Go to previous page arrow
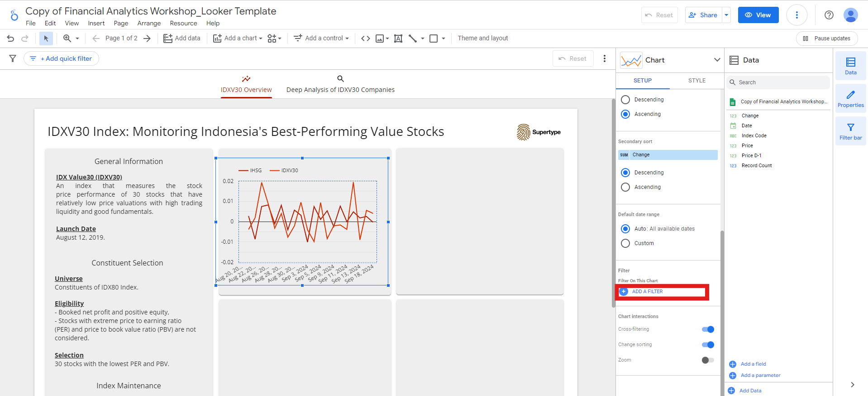 tap(96, 39)
